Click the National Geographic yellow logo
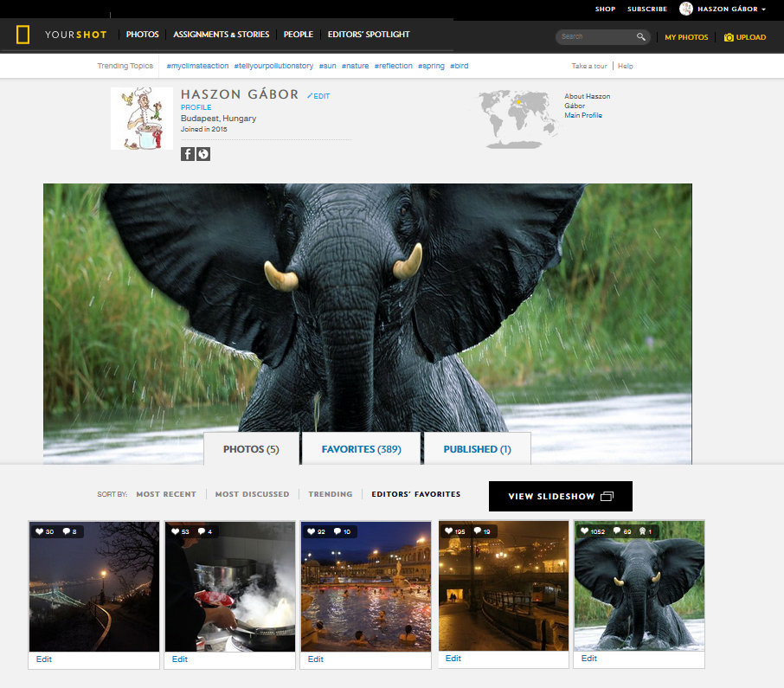Viewport: 784px width, 688px height. (x=23, y=35)
